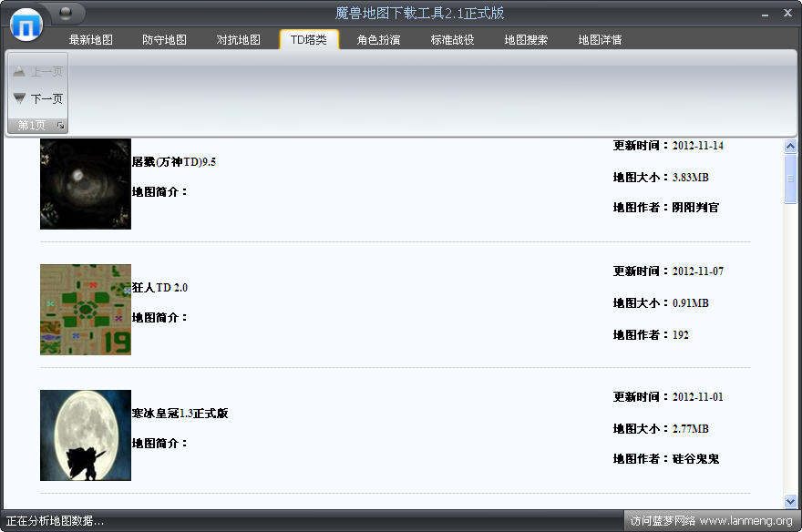Select the map title 寒冰皇冠1.3正式版

pos(180,414)
